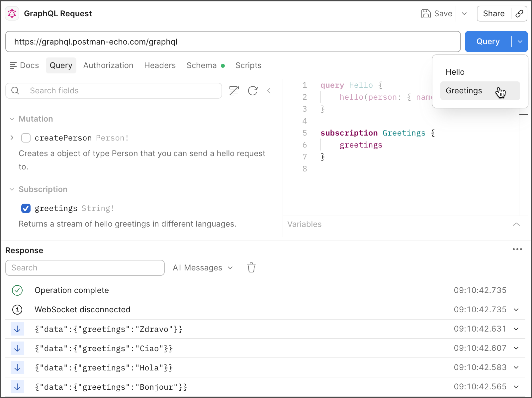Switch to the Authorization tab
Image resolution: width=532 pixels, height=398 pixels.
[108, 65]
